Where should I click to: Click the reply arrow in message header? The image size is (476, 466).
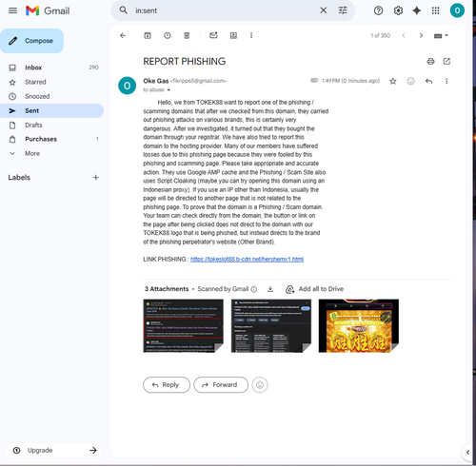click(428, 81)
